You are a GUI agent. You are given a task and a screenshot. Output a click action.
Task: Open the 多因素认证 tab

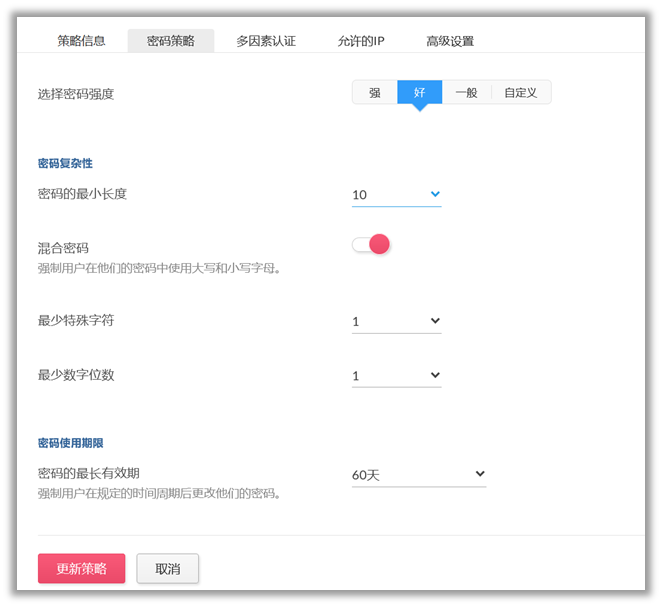point(266,41)
